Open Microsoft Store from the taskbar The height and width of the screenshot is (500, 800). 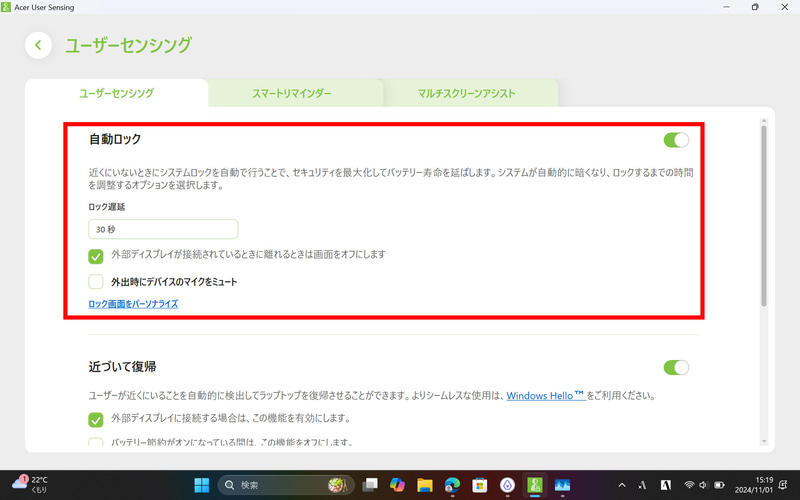click(x=480, y=485)
